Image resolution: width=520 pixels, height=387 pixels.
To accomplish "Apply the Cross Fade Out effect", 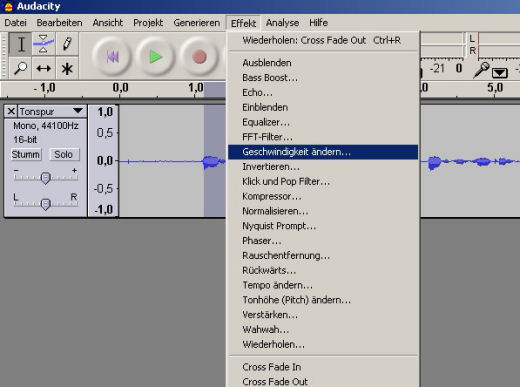I will click(x=323, y=382).
